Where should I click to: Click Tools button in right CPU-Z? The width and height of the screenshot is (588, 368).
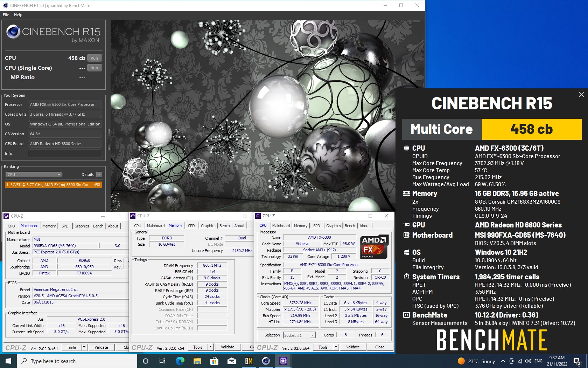click(x=323, y=347)
